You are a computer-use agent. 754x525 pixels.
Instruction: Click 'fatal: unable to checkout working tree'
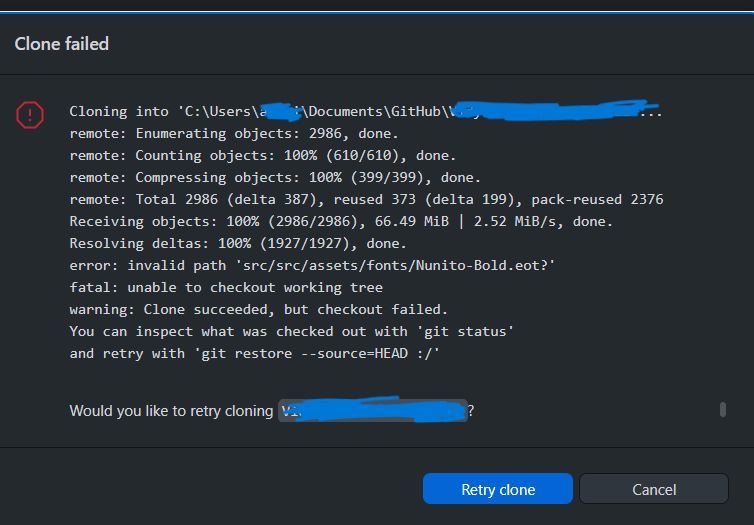(226, 288)
